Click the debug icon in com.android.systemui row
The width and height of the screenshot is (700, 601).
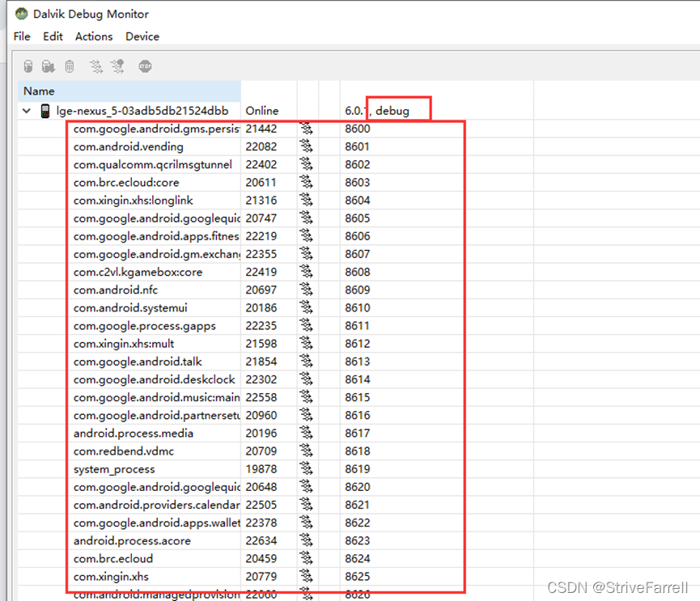tap(306, 308)
